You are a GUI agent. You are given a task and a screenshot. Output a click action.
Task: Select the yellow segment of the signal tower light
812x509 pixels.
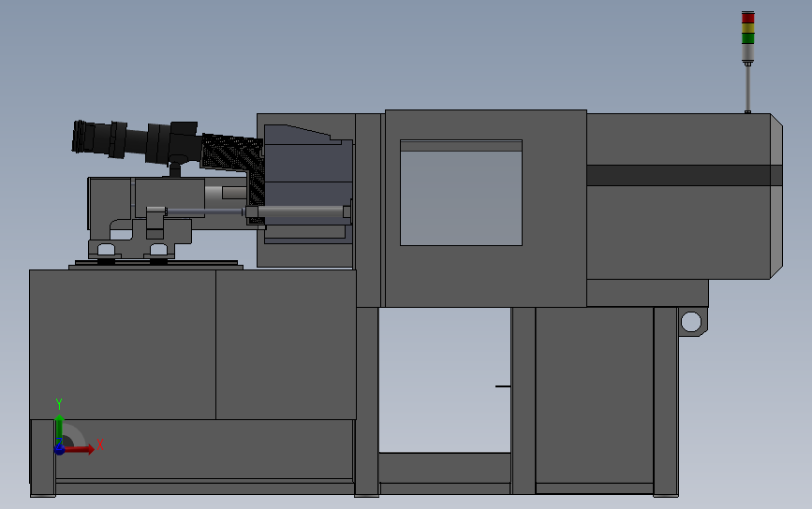[747, 28]
